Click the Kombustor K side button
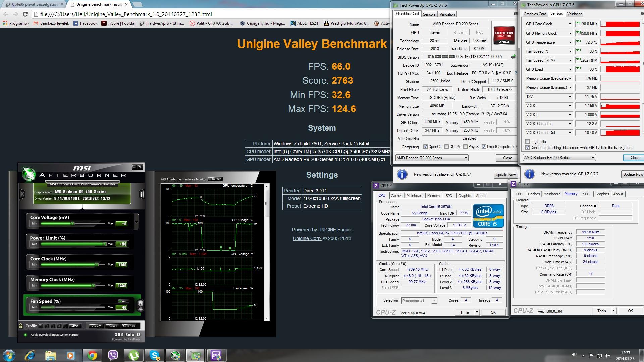644x362 pixels. pos(22,194)
